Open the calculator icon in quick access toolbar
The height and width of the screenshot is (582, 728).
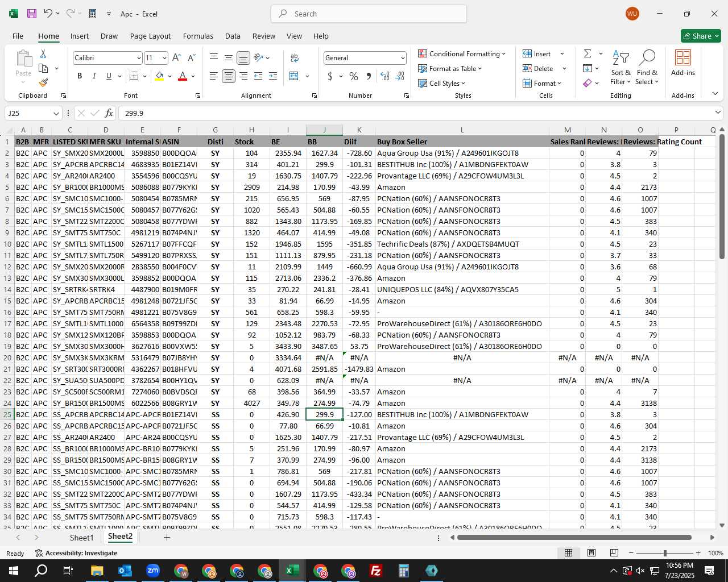coord(93,14)
